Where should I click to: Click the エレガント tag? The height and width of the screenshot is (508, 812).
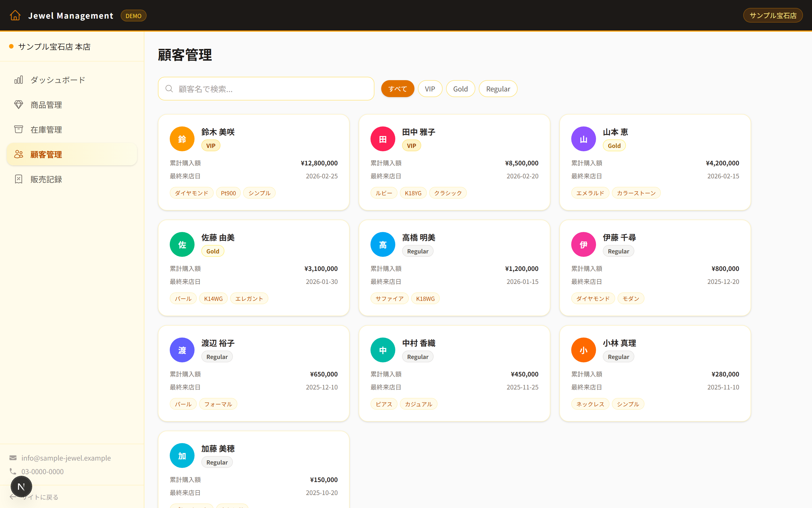point(249,298)
